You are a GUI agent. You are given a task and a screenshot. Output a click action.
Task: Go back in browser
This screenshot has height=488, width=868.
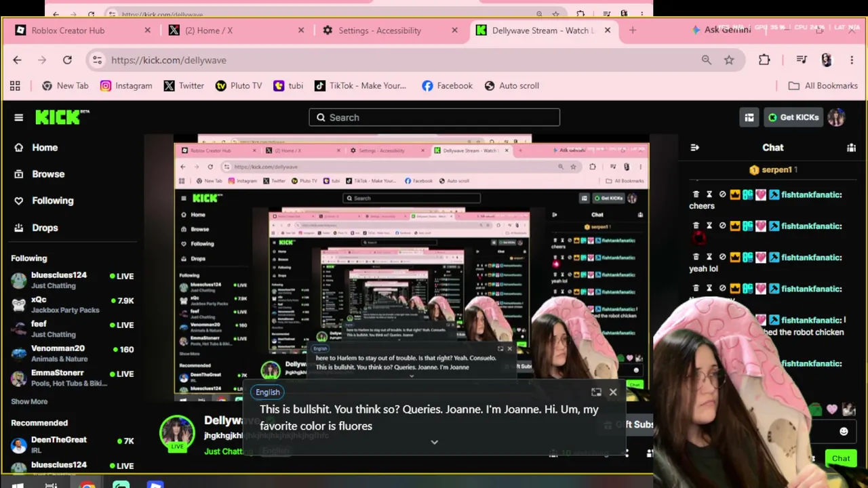(x=17, y=60)
